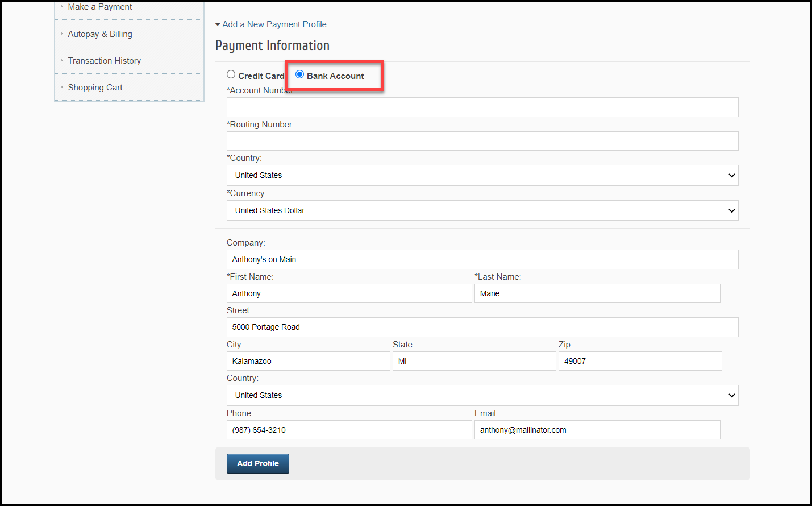Click into the Account Number field
Viewport: 812px width, 506px height.
482,107
